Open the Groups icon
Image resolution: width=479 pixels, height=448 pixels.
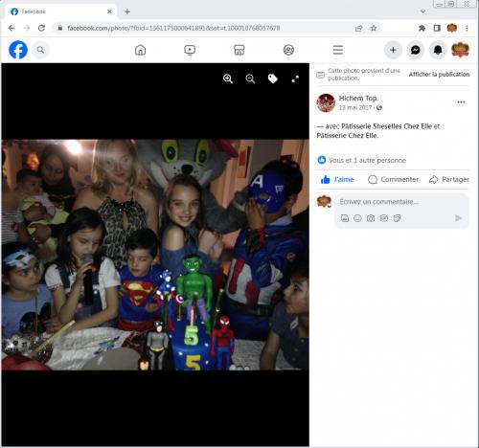(x=288, y=50)
